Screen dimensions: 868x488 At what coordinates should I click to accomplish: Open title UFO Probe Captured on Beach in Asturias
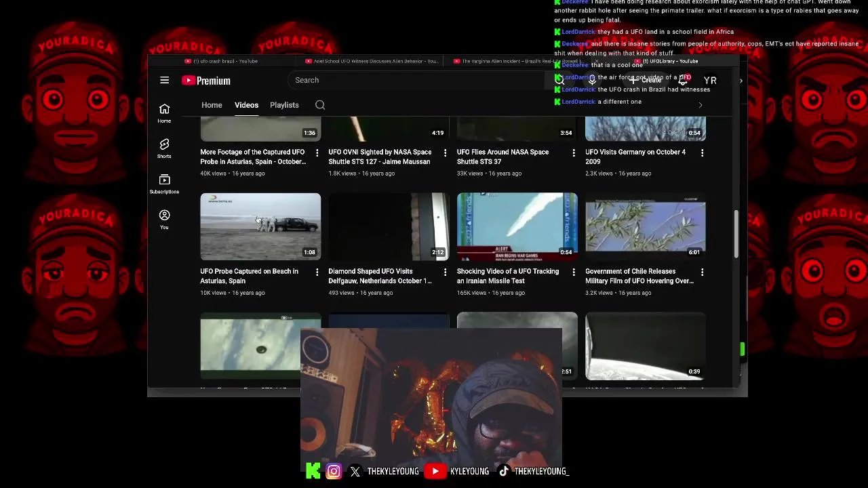(x=249, y=276)
